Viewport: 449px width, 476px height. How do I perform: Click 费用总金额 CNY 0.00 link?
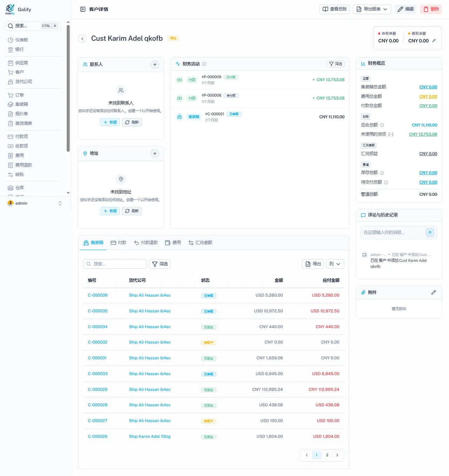pyautogui.click(x=428, y=96)
